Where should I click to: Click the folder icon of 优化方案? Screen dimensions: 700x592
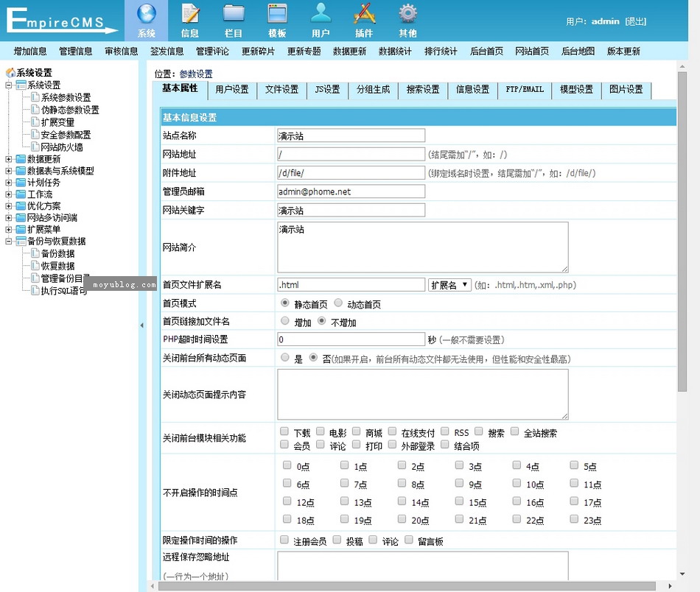[x=21, y=205]
